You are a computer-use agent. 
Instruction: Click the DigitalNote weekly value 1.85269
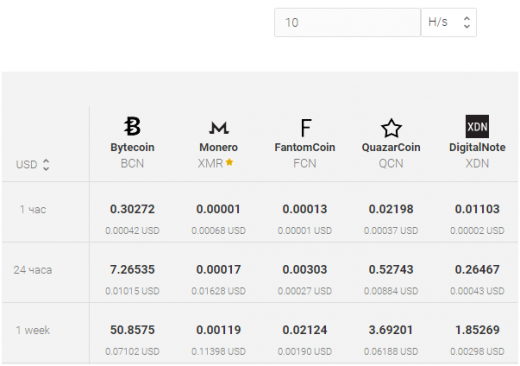[477, 330]
